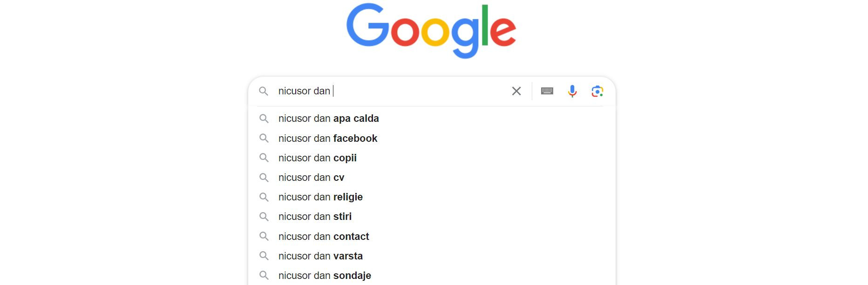Open the on-screen keyboard icon
This screenshot has height=285, width=868.
coord(547,91)
